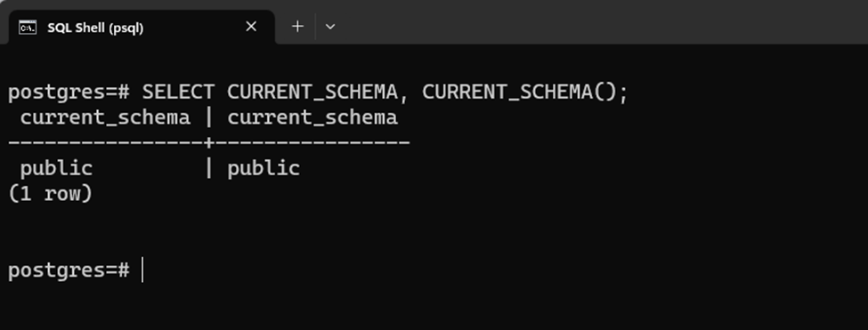
Task: Click the public value in the second column
Action: [264, 169]
